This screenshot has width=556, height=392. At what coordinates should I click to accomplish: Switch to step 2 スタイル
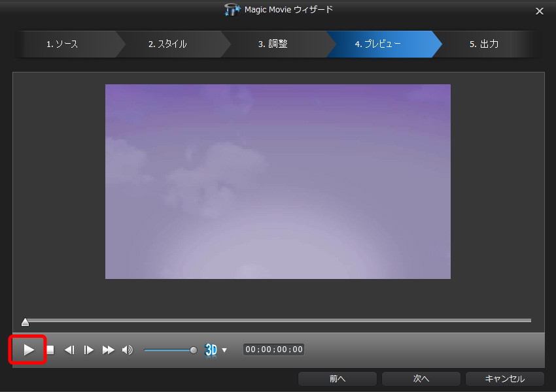167,44
